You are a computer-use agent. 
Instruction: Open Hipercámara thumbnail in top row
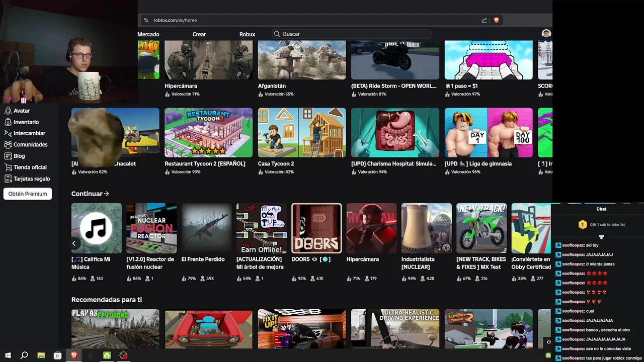[208, 60]
